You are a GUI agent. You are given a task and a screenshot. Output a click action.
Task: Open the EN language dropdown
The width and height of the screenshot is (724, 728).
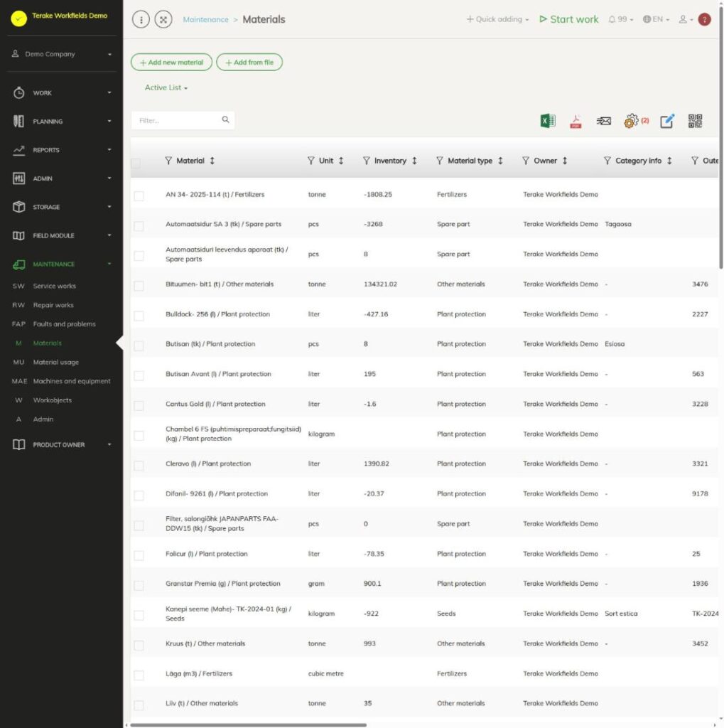(x=656, y=19)
